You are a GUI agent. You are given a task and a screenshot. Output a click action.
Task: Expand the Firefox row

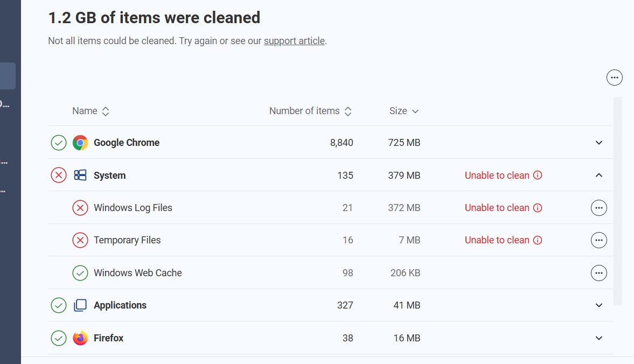598,338
